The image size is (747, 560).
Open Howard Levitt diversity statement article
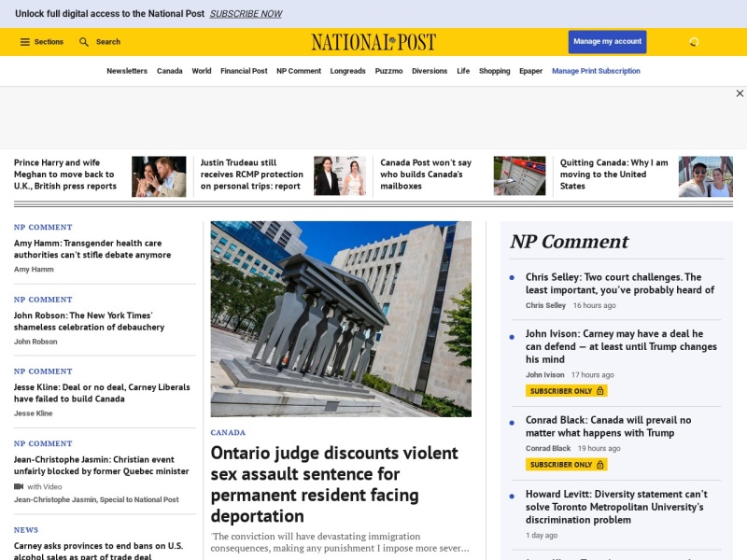616,507
